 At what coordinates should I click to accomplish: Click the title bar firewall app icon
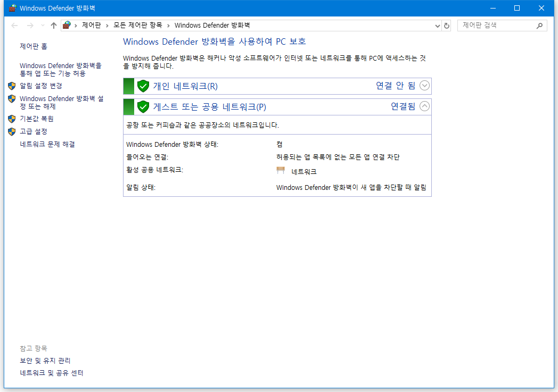12,8
